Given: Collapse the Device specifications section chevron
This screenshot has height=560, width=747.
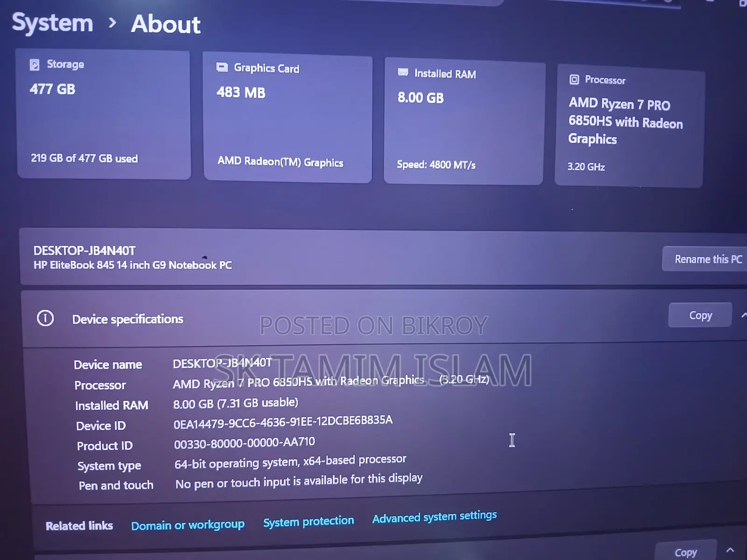Looking at the screenshot, I should 744,316.
